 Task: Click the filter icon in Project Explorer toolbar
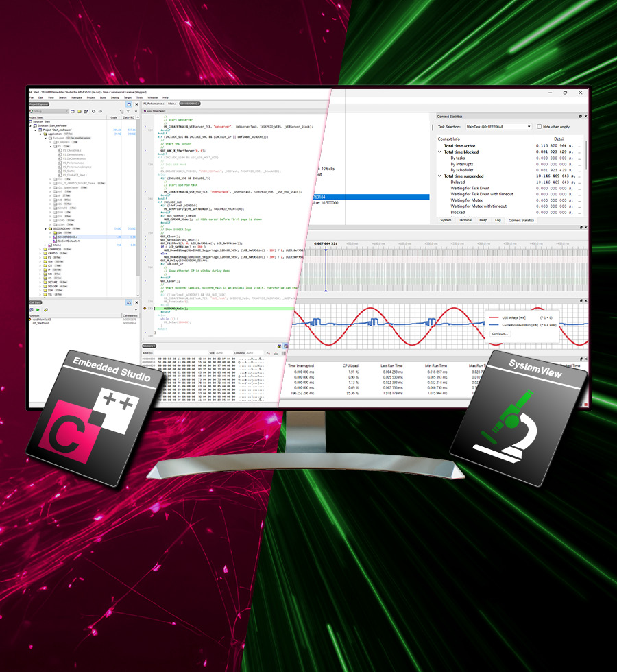click(128, 111)
